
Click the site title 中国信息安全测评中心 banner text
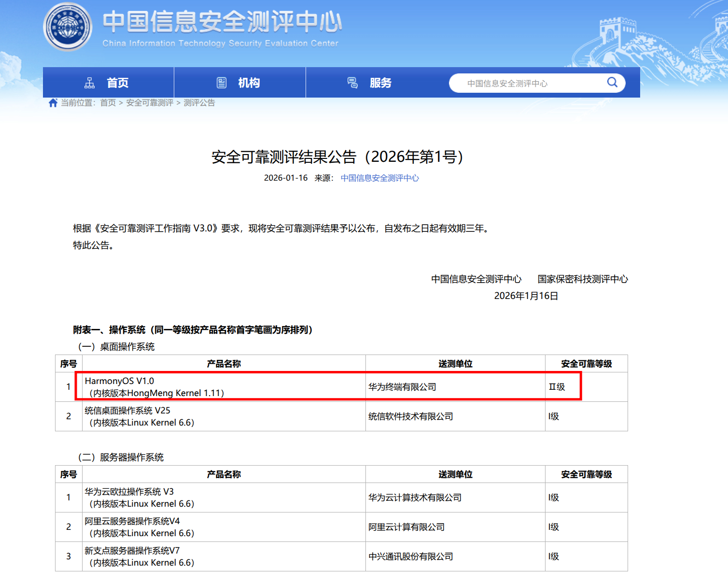[222, 22]
